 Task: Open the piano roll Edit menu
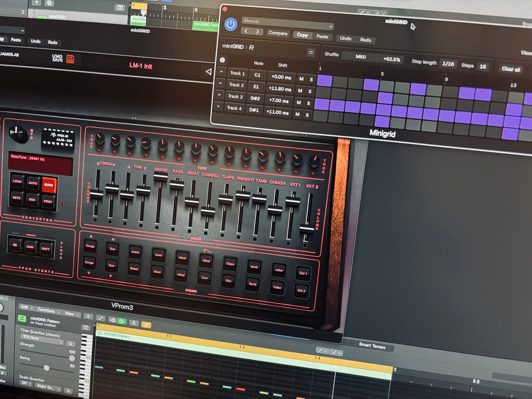coord(26,307)
